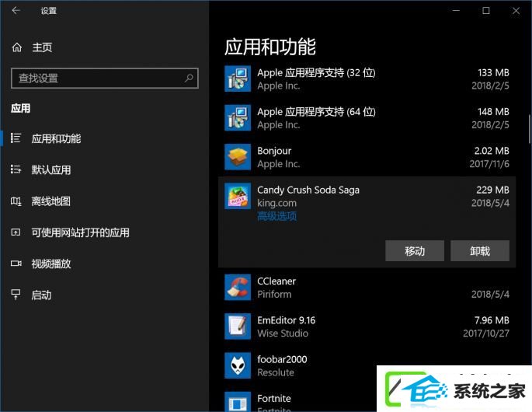Click the Fortnite app icon

[x=238, y=402]
